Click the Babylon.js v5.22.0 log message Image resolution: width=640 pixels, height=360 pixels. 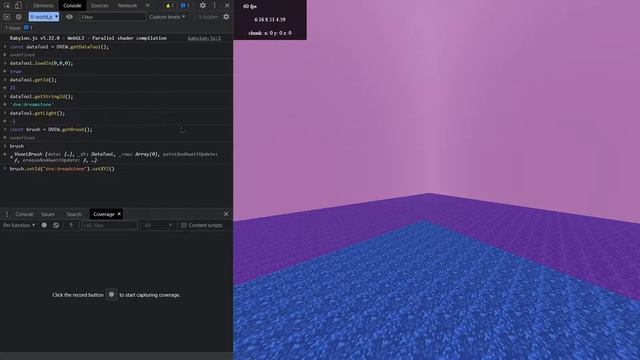(x=88, y=38)
